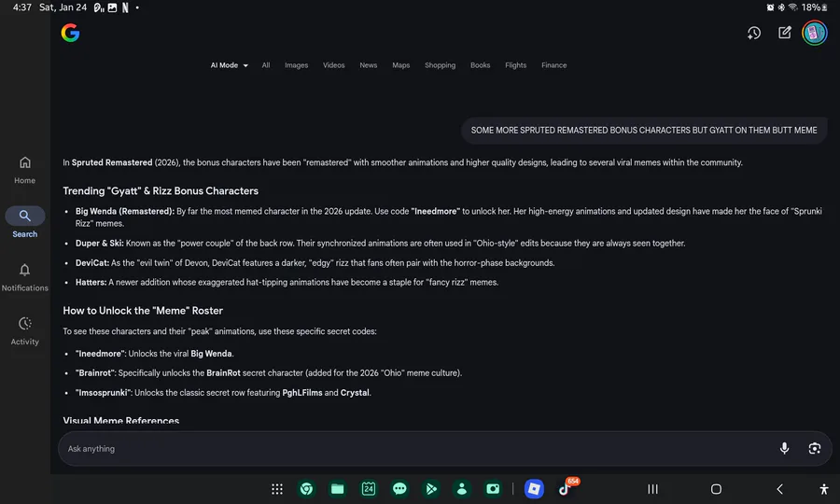Open Play Store from taskbar
The image size is (840, 504).
click(430, 489)
